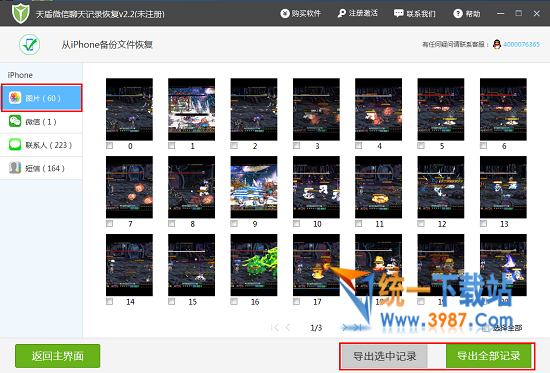Viewport: 550px width, 373px height.
Task: Click the green shield app logo
Action: (x=20, y=13)
